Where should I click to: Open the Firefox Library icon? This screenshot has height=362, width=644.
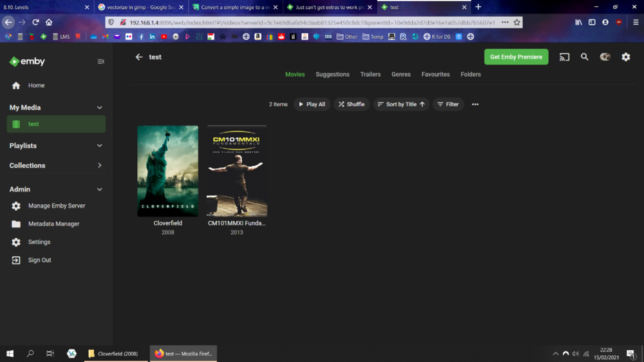coord(578,22)
